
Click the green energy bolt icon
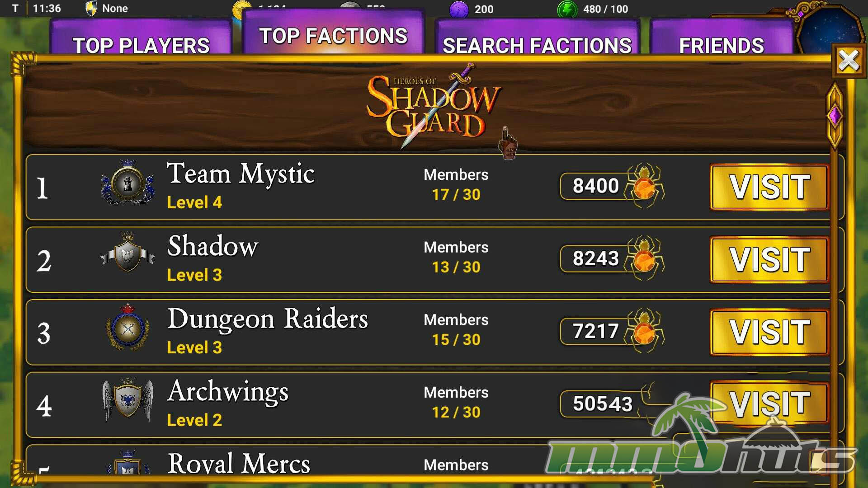[x=567, y=9]
